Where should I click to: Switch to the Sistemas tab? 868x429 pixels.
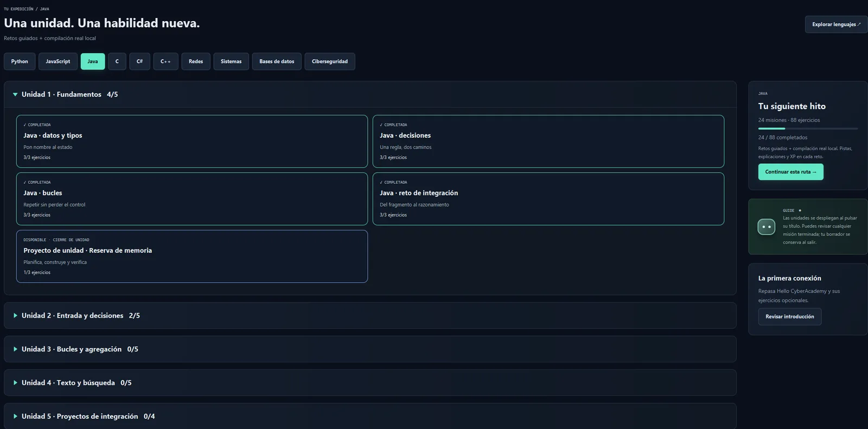[x=231, y=61]
